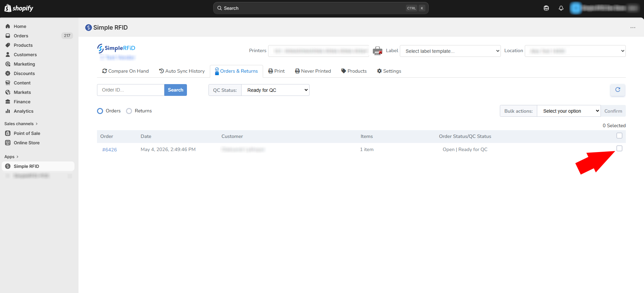
Task: Click the refresh icon button
Action: tap(618, 90)
